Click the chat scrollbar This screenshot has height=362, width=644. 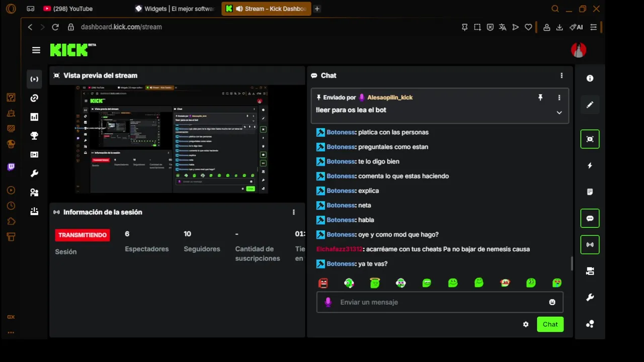tap(571, 263)
